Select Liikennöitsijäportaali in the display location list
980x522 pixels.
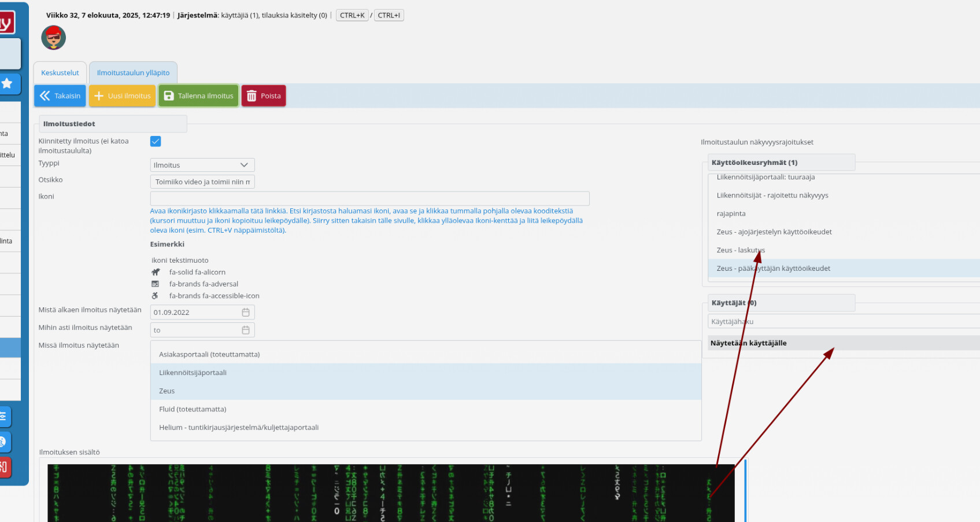[x=193, y=373]
